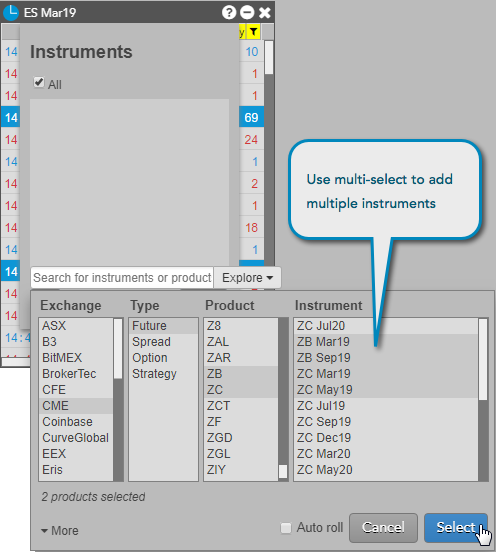Open the help question mark icon

coord(229,13)
